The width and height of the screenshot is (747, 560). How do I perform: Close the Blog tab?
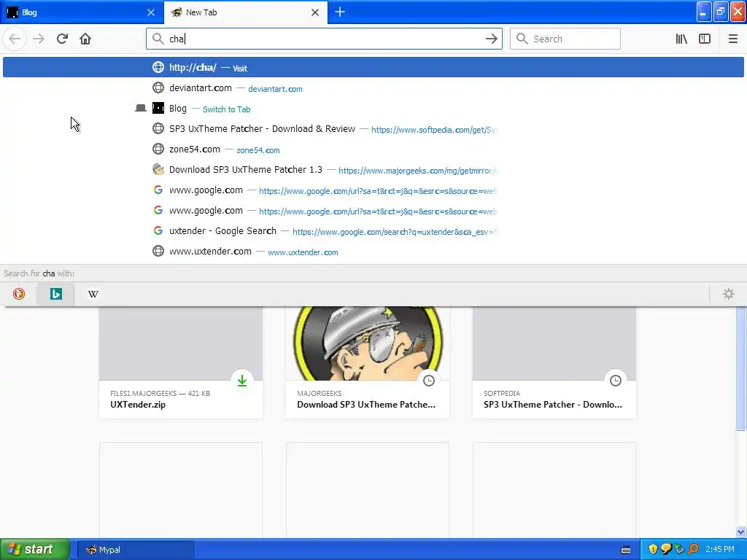(x=151, y=12)
